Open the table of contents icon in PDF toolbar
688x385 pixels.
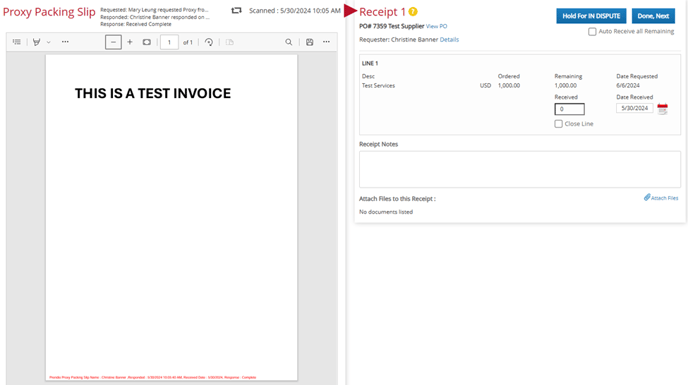click(17, 42)
